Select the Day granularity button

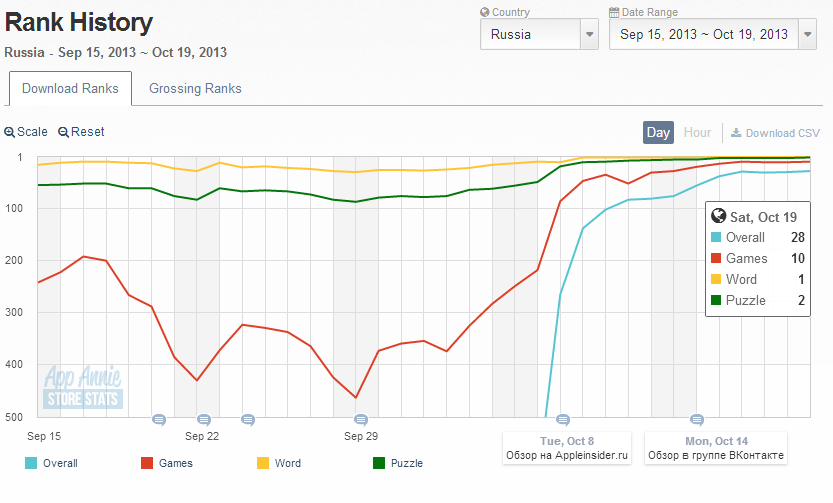pos(658,133)
